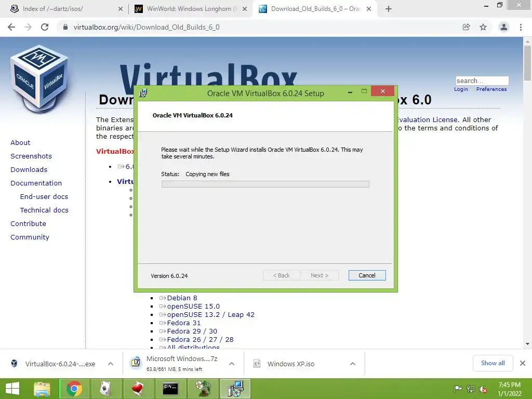Reload the page with refresh icon
Viewport: 532px width, 399px height.
coord(45,27)
